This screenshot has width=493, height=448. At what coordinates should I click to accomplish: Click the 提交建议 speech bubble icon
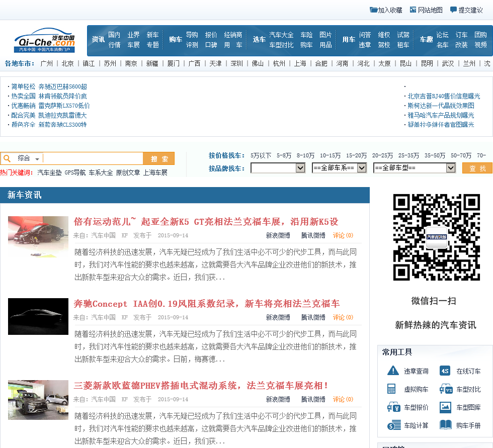click(x=453, y=10)
